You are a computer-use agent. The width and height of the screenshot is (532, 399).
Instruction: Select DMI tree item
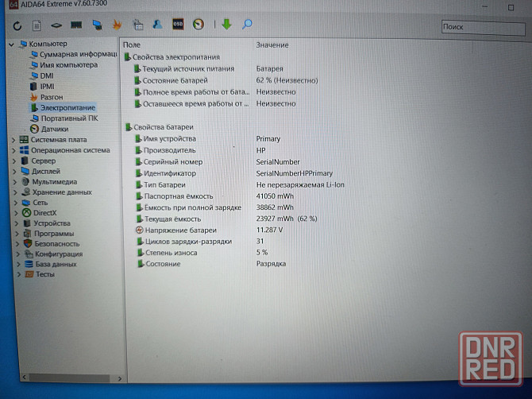[x=42, y=76]
